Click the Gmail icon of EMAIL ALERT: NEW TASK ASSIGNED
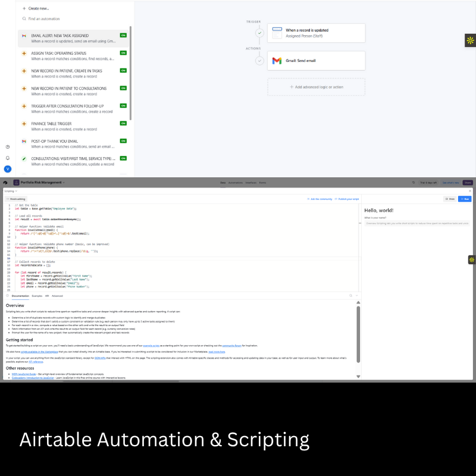Image resolution: width=476 pixels, height=476 pixels. click(24, 36)
